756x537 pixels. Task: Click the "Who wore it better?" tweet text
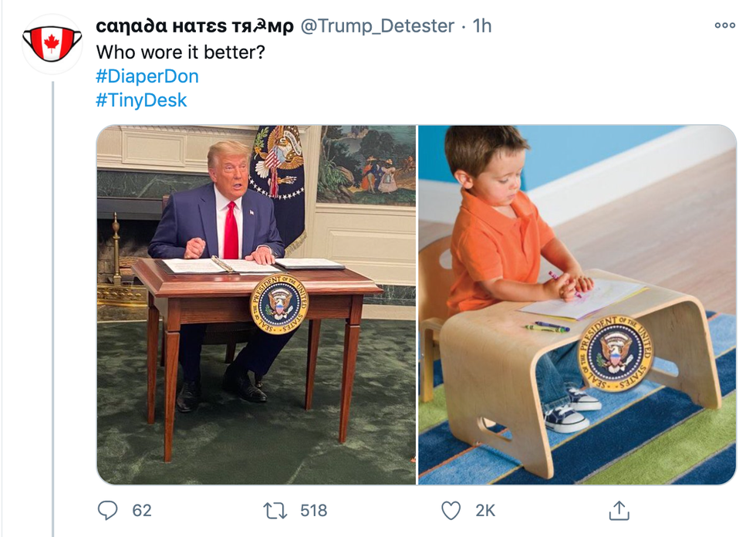(181, 52)
